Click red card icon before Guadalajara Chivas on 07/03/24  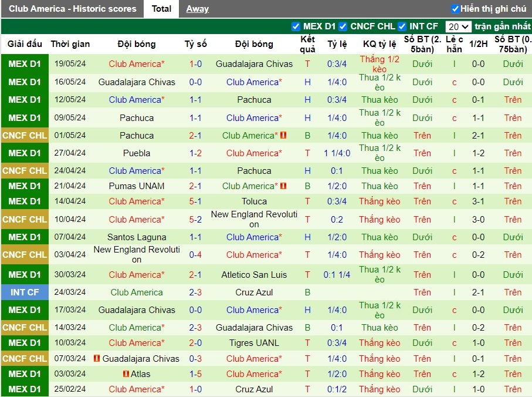(97, 358)
